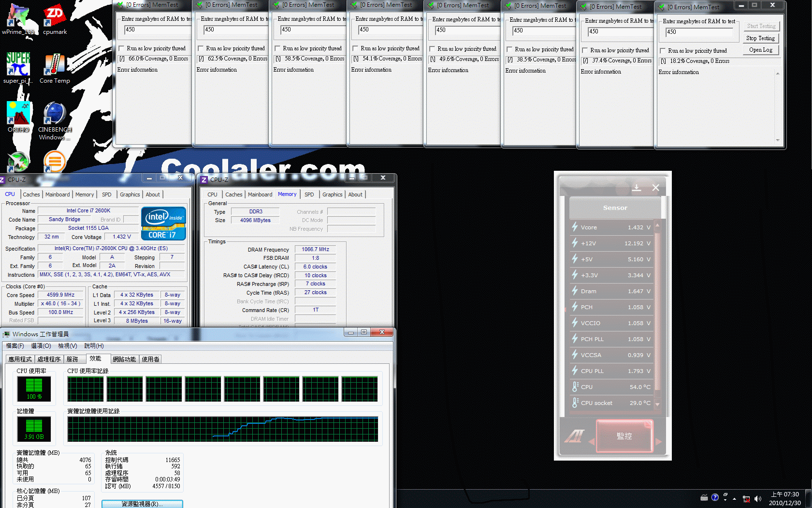Open the disconnected network tray icon
The height and width of the screenshot is (508, 812).
click(746, 499)
